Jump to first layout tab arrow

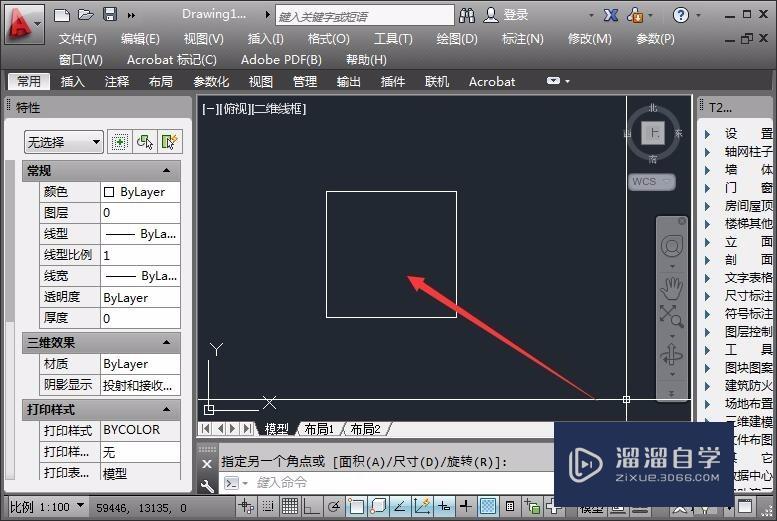pos(205,428)
